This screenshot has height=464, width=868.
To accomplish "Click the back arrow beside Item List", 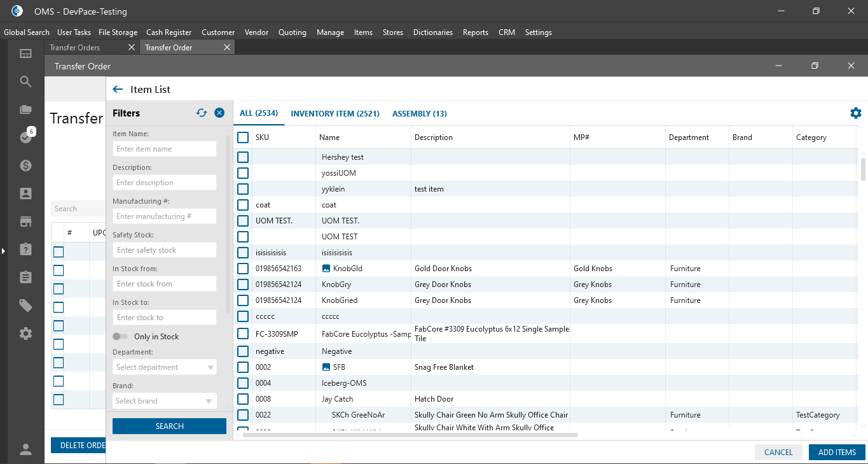I will pos(118,90).
